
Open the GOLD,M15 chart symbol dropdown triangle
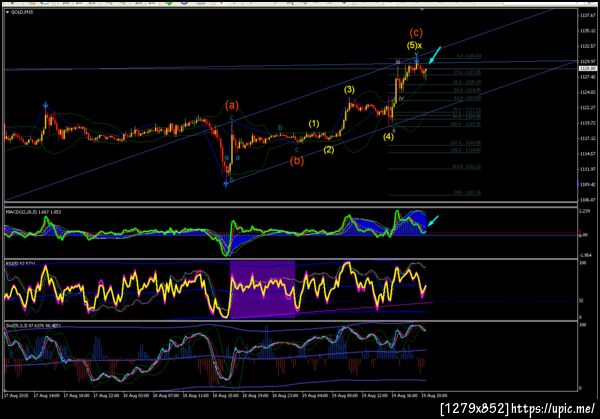7,12
